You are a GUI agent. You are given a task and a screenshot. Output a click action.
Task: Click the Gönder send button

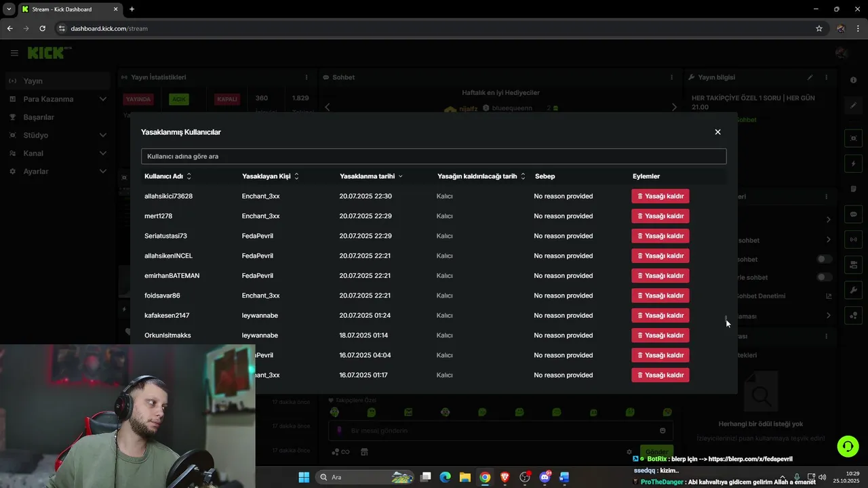pyautogui.click(x=656, y=452)
